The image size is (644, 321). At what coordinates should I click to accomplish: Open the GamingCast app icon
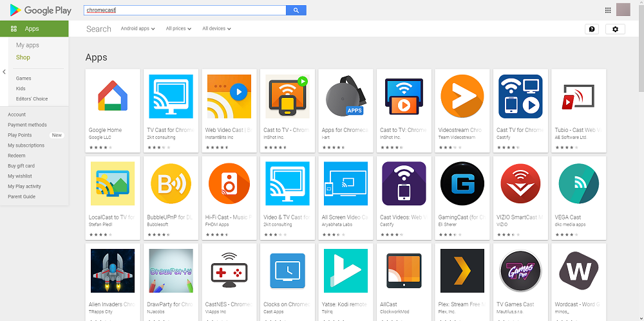click(x=462, y=183)
